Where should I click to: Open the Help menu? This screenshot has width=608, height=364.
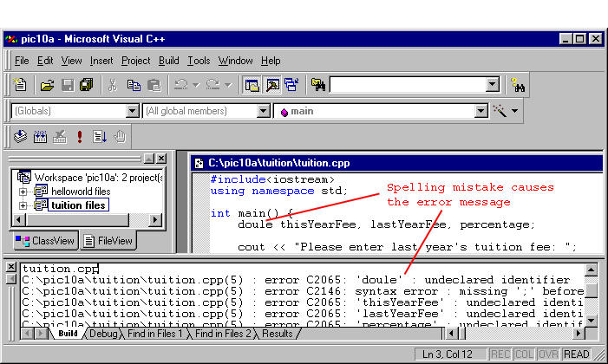pyautogui.click(x=271, y=61)
